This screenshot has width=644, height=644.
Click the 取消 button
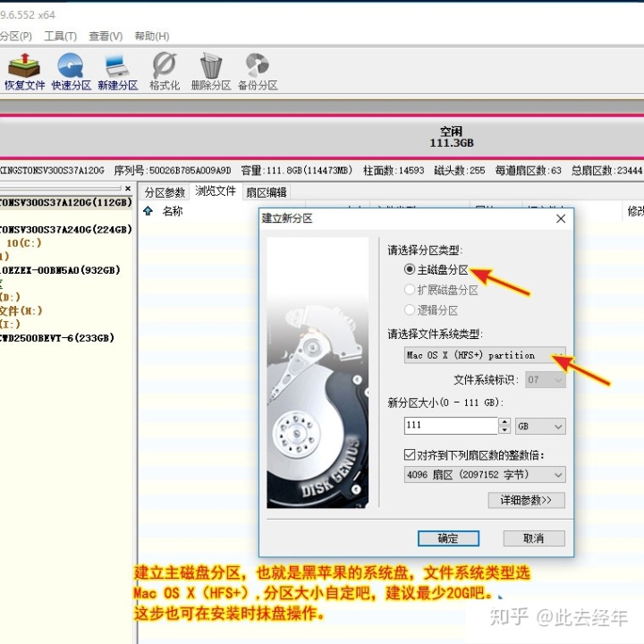tap(533, 538)
